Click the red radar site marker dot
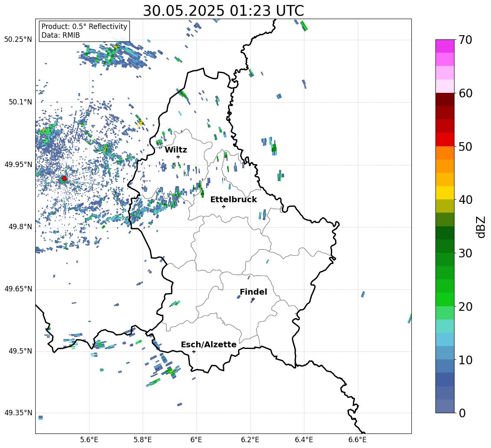This screenshot has width=491, height=448. click(64, 179)
